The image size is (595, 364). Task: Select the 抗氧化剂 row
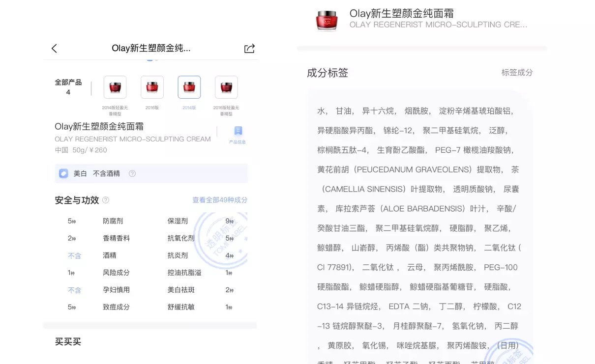201,238
